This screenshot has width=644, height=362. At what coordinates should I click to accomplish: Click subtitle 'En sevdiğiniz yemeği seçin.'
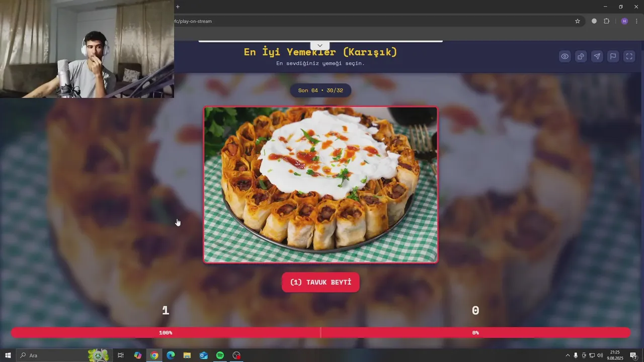click(x=320, y=63)
